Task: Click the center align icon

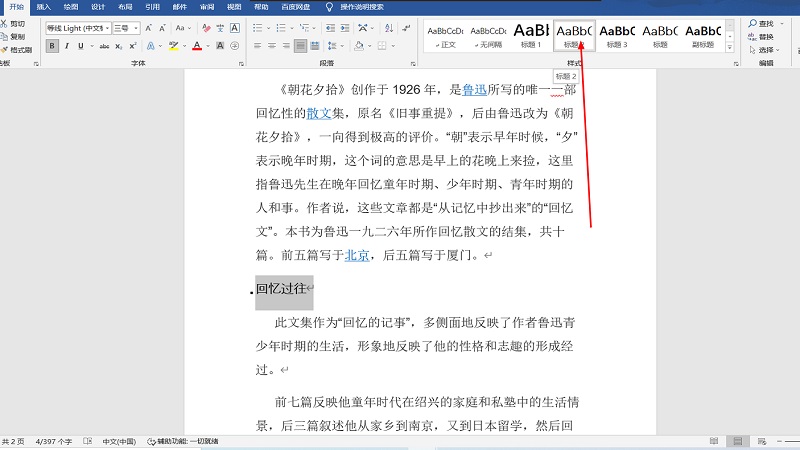Action: pyautogui.click(x=271, y=46)
